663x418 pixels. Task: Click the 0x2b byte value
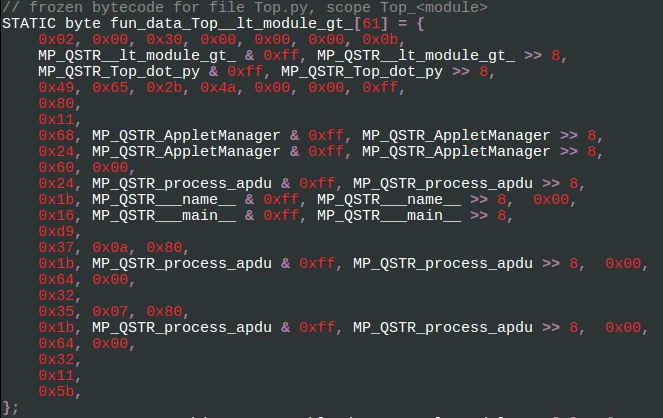[164, 87]
